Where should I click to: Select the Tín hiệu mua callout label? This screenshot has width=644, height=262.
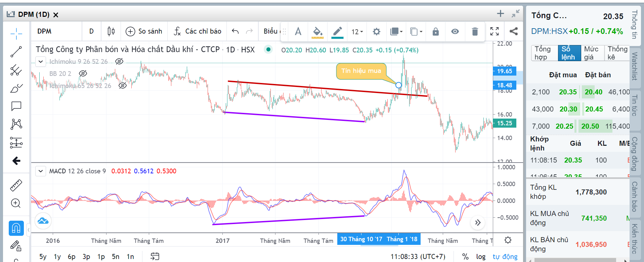361,71
